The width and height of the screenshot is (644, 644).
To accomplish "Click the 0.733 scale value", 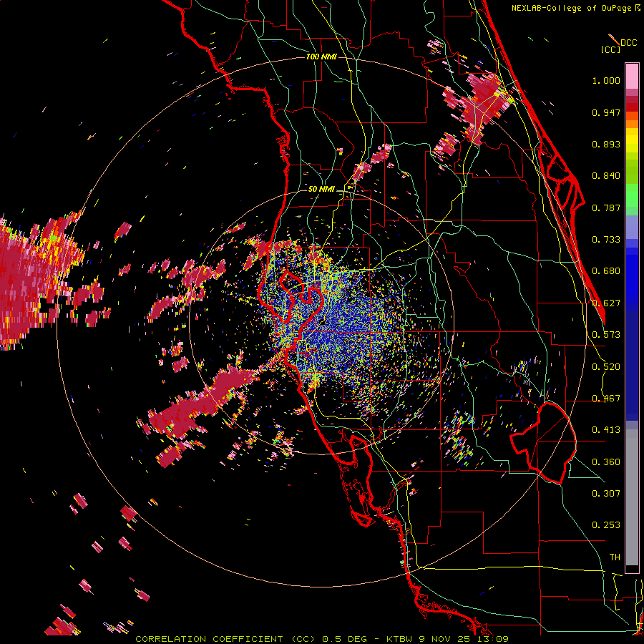I will click(606, 240).
